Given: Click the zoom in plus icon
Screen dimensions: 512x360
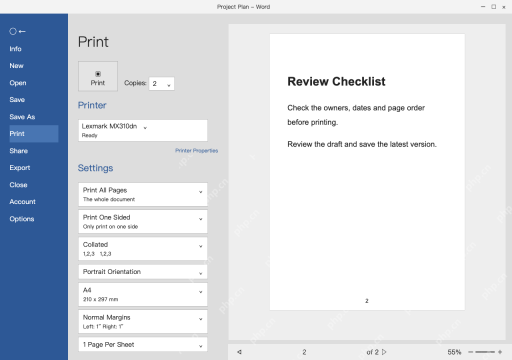Looking at the screenshot, I should [x=500, y=352].
